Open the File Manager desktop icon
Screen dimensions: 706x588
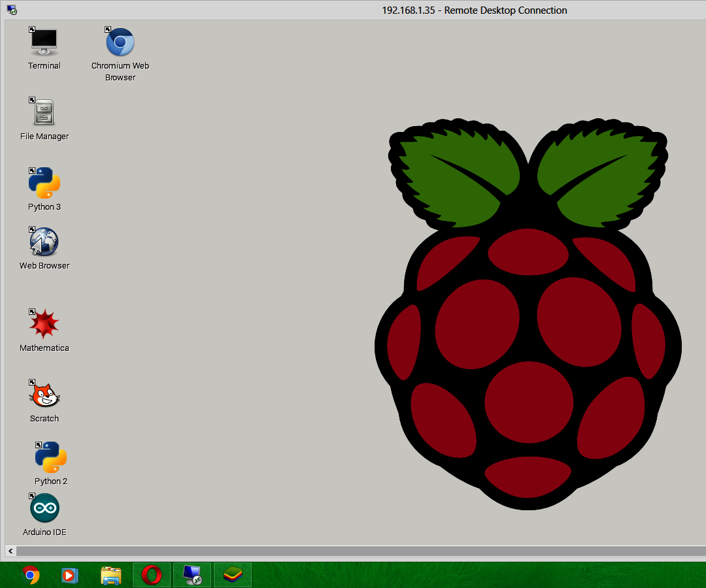pos(44,112)
